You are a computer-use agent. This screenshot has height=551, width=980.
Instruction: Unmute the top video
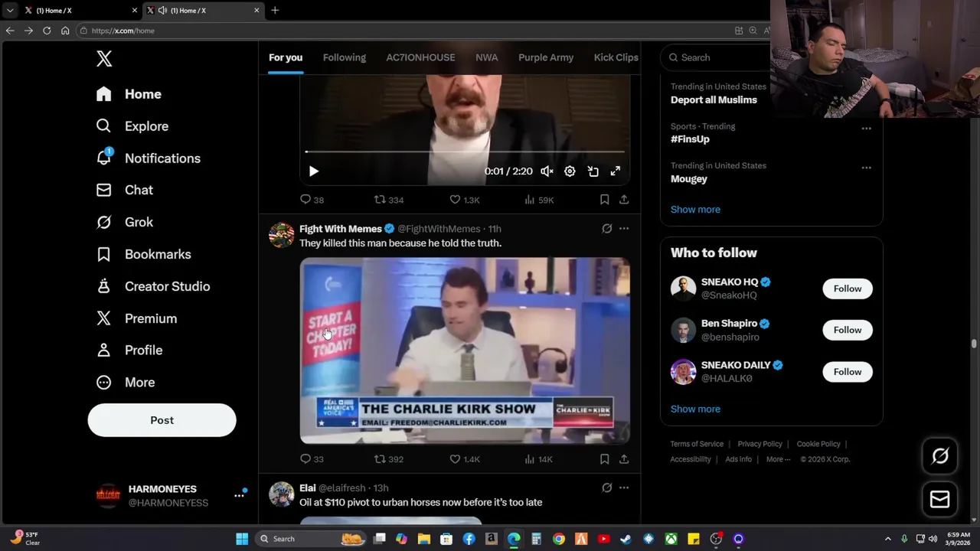tap(547, 171)
